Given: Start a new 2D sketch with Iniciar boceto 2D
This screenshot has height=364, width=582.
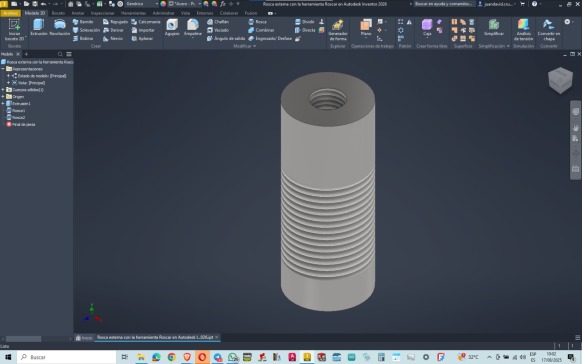Looking at the screenshot, I should click(14, 30).
